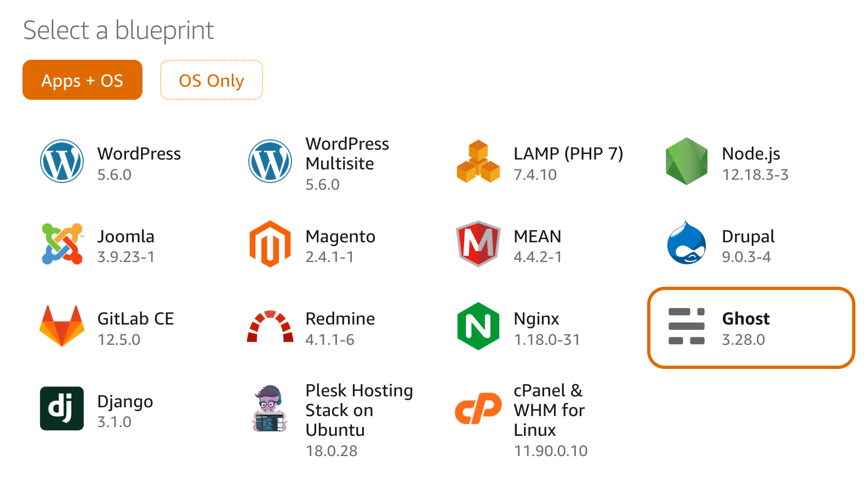This screenshot has width=868, height=489.
Task: Choose the Nginx green hexagon icon
Action: 478,326
